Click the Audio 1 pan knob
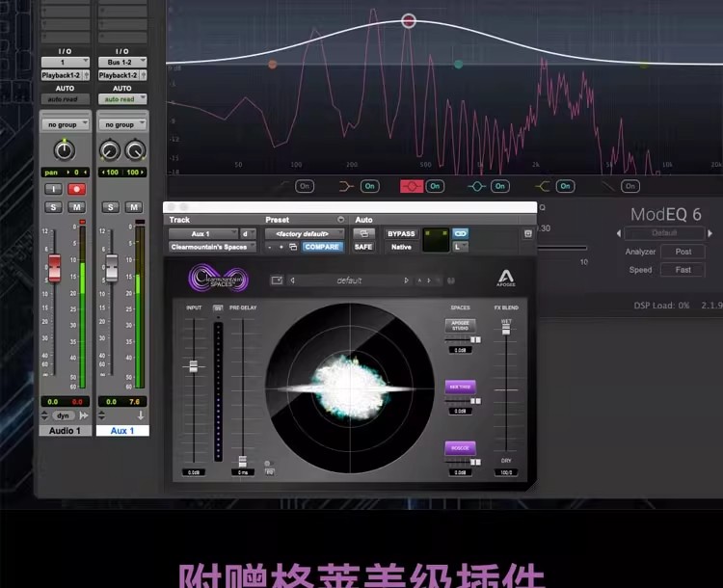This screenshot has height=588, width=723. (64, 150)
